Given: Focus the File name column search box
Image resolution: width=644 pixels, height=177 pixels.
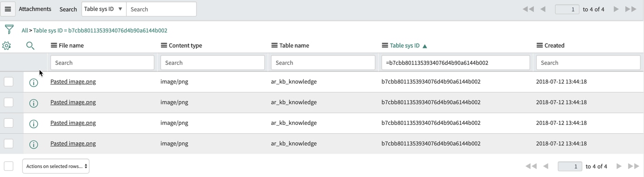Looking at the screenshot, I should (x=102, y=63).
